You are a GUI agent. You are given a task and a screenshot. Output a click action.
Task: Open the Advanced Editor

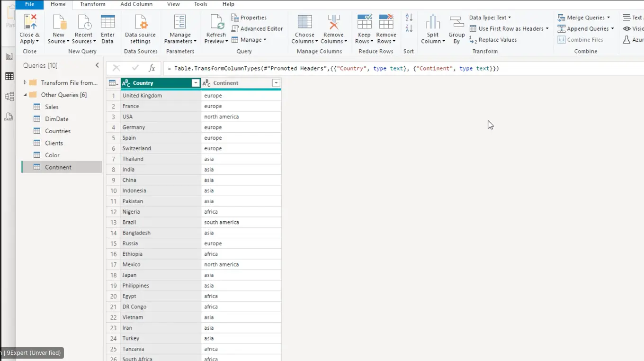pos(257,28)
